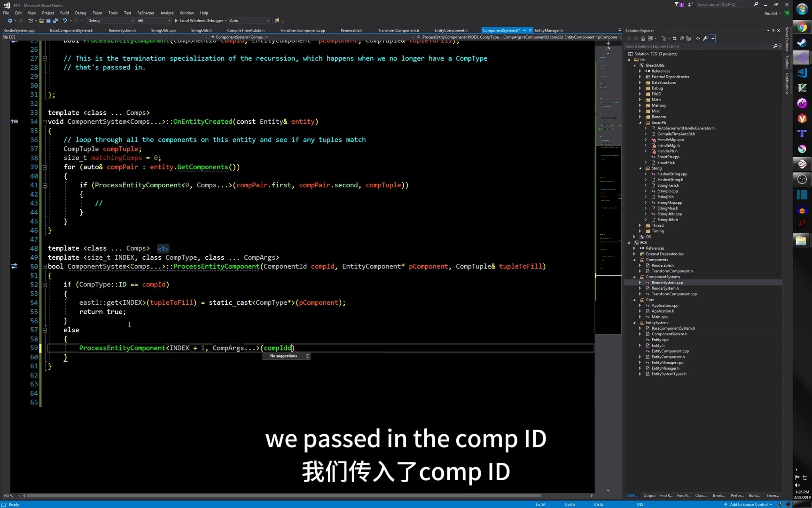Select RenderSystem.cpp in Solution Explorer
This screenshot has width=812, height=508.
tap(667, 283)
